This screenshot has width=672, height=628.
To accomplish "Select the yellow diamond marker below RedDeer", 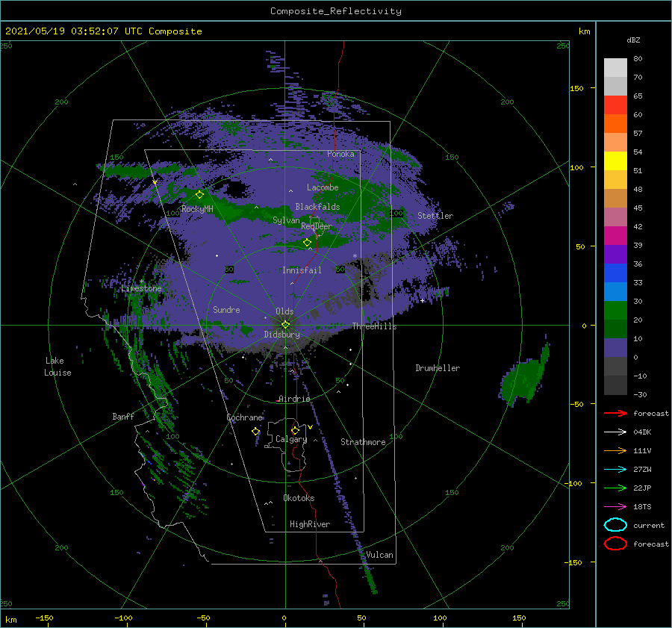I will (307, 243).
